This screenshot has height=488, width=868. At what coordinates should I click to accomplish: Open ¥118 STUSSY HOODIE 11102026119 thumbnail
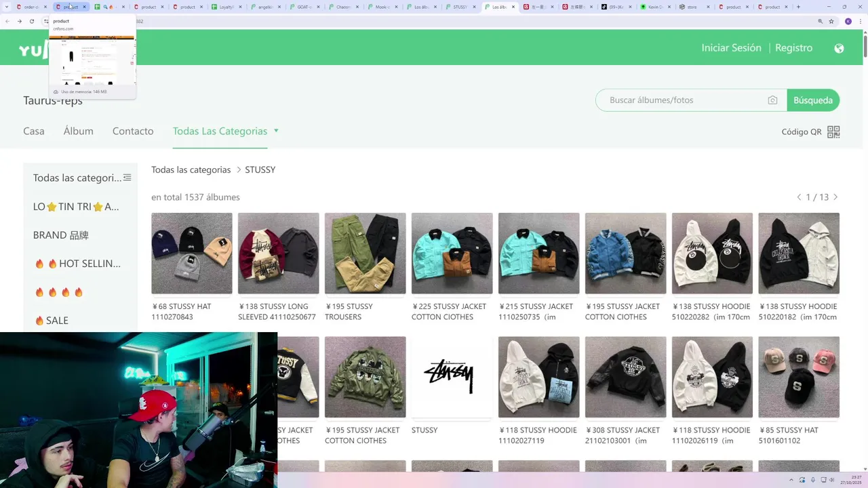(713, 378)
